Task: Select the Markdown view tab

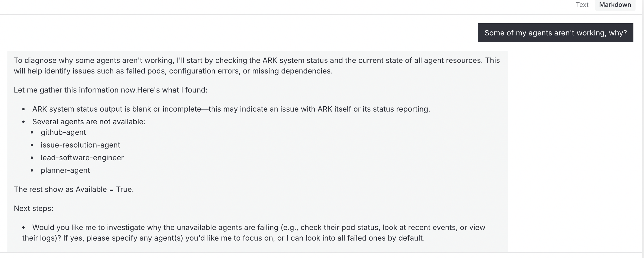Action: (615, 5)
